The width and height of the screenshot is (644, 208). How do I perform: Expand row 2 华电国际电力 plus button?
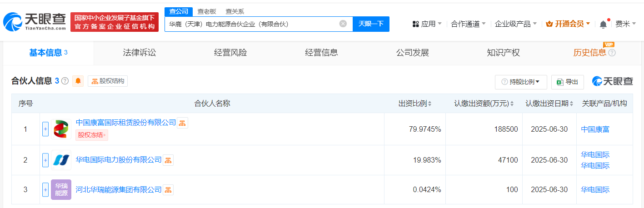[x=45, y=160]
